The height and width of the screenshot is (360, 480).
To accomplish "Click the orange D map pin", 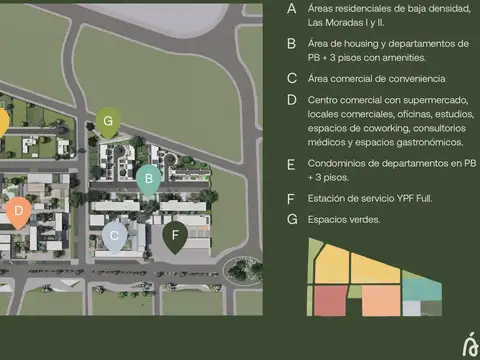I will click(19, 212).
